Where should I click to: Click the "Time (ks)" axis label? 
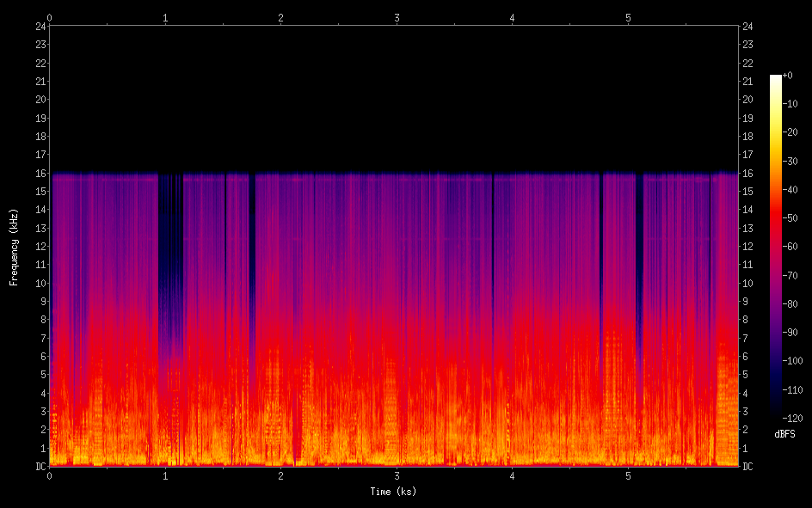395,492
